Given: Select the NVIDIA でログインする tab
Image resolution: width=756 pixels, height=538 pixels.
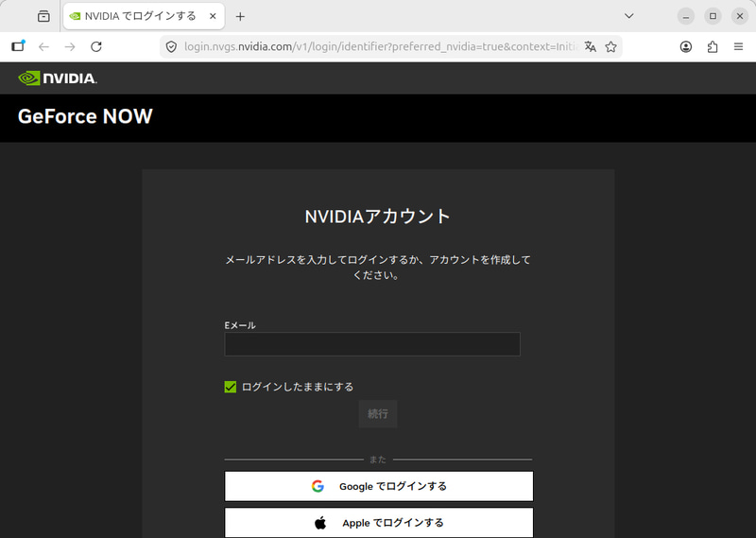Looking at the screenshot, I should 144,16.
